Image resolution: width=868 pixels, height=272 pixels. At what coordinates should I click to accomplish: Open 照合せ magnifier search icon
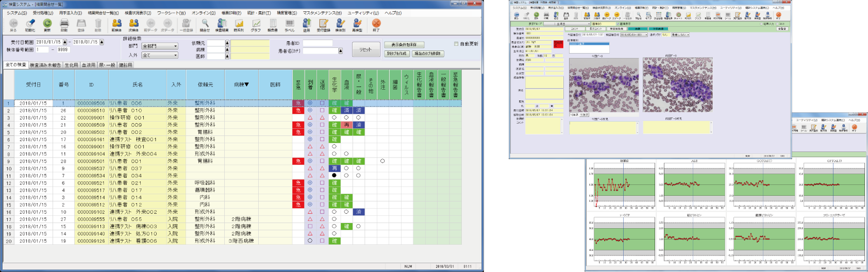tap(205, 24)
